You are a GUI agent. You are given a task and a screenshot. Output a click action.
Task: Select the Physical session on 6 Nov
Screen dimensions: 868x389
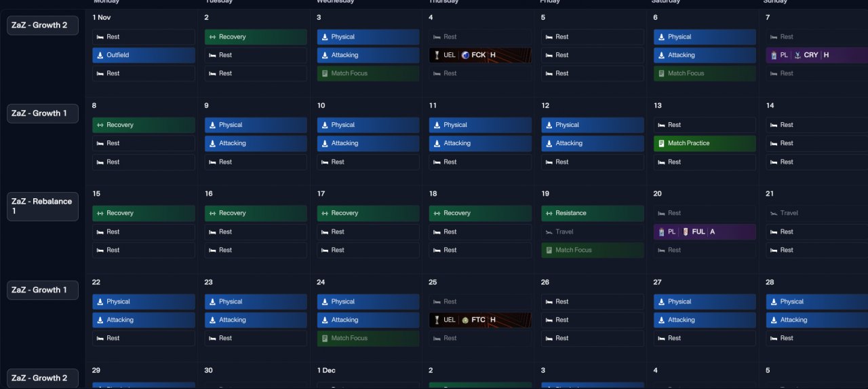coord(705,37)
